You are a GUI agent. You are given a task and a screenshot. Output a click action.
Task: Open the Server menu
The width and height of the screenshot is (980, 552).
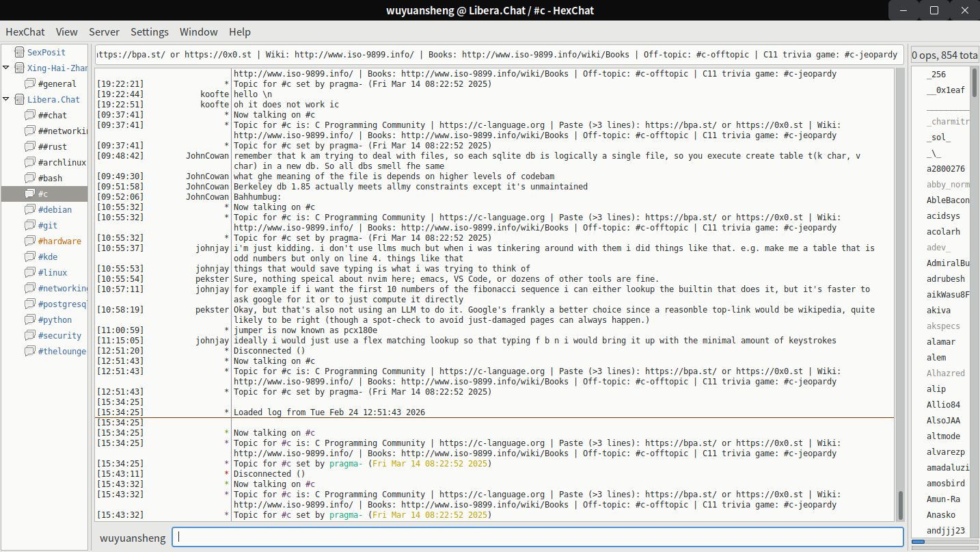pos(104,31)
